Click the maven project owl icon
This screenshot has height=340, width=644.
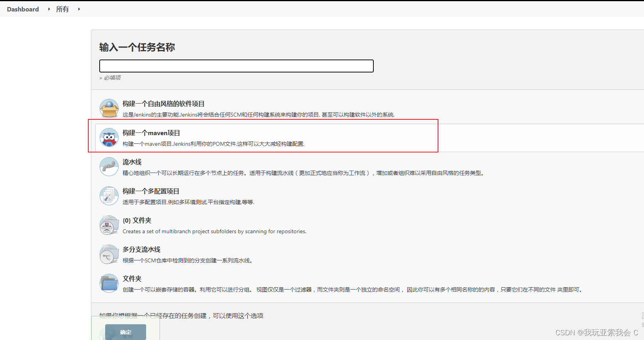(109, 137)
